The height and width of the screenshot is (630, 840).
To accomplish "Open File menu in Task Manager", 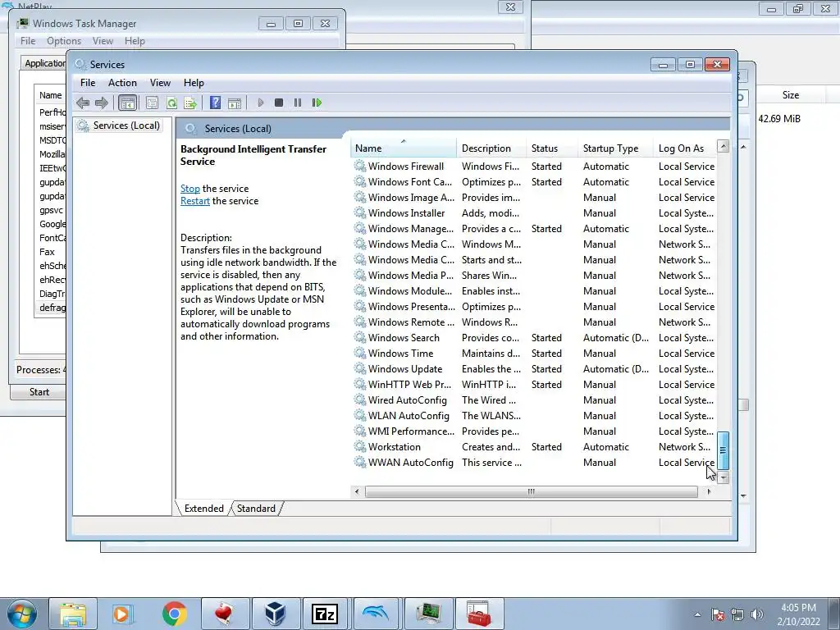I will click(28, 41).
